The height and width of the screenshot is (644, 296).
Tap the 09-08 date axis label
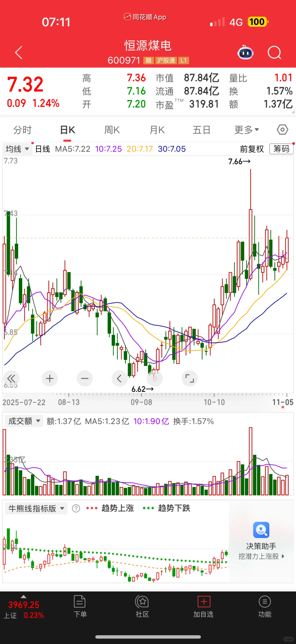click(x=141, y=402)
